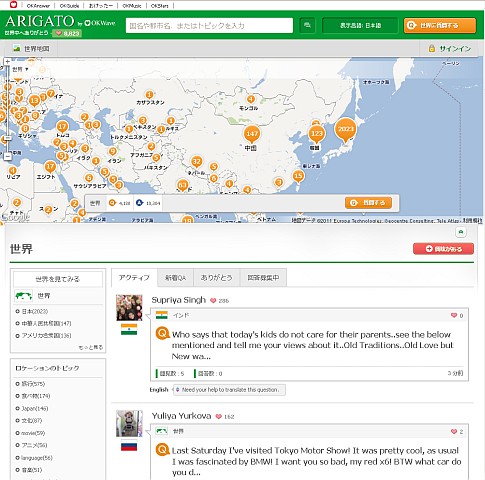
Task: Open the OKMusic link in top bar
Action: click(132, 6)
